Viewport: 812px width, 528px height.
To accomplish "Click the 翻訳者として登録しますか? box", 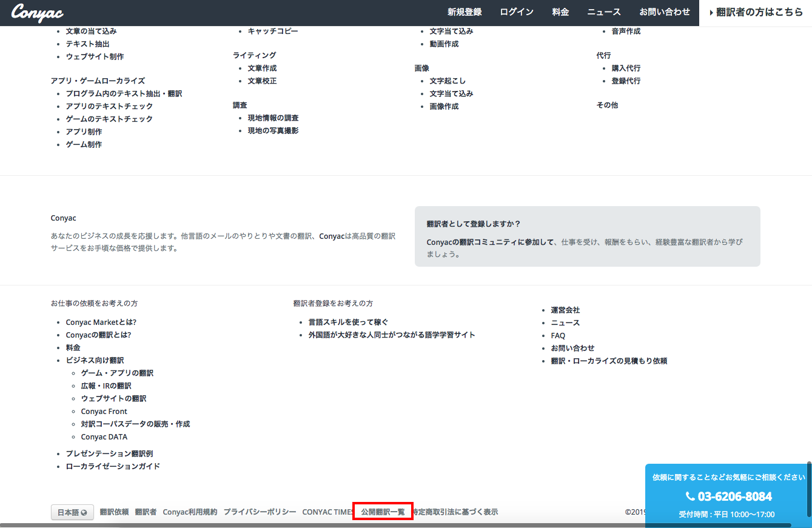I will click(x=587, y=236).
